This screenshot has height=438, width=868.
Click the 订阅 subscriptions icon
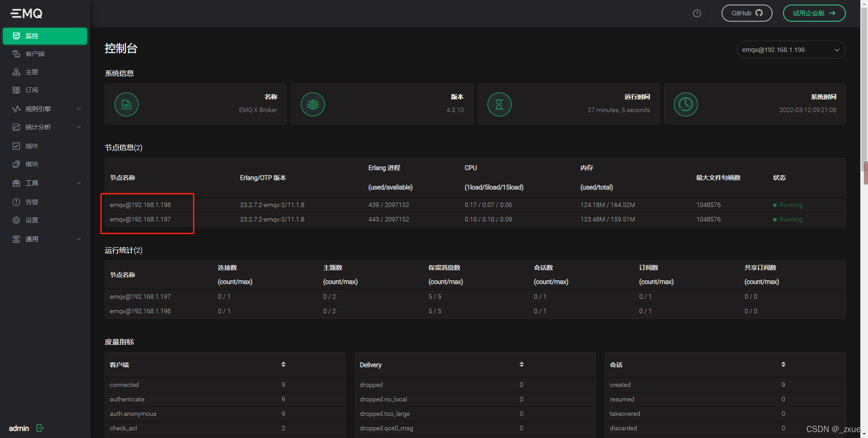[16, 90]
